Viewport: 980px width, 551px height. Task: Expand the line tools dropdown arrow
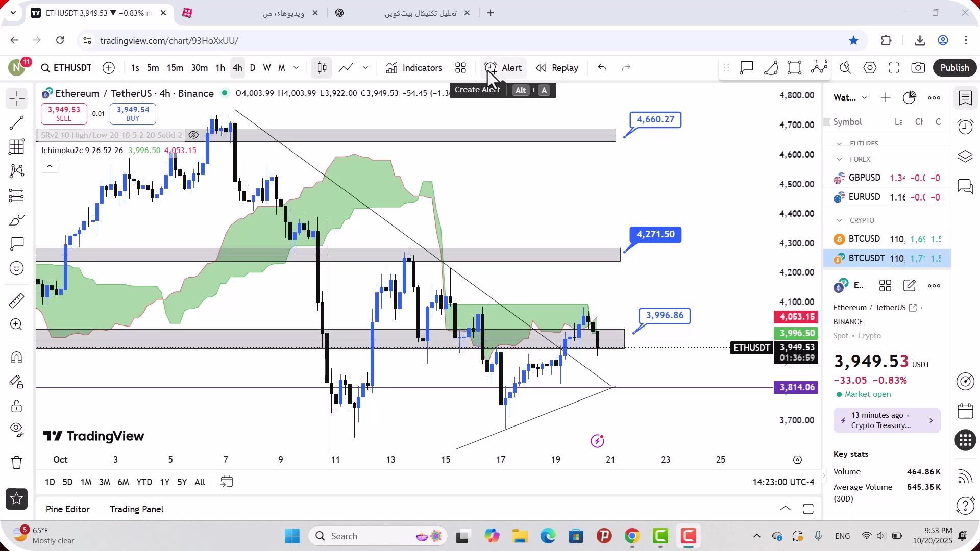pyautogui.click(x=365, y=68)
